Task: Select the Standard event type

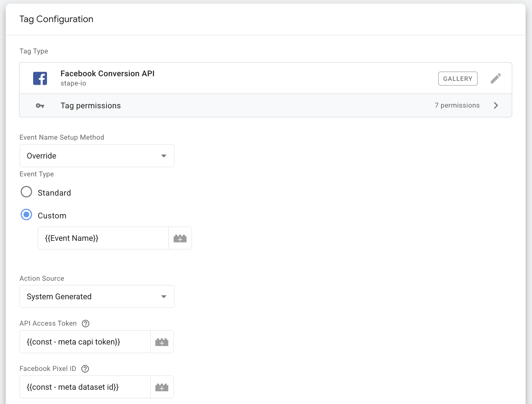Action: click(26, 192)
